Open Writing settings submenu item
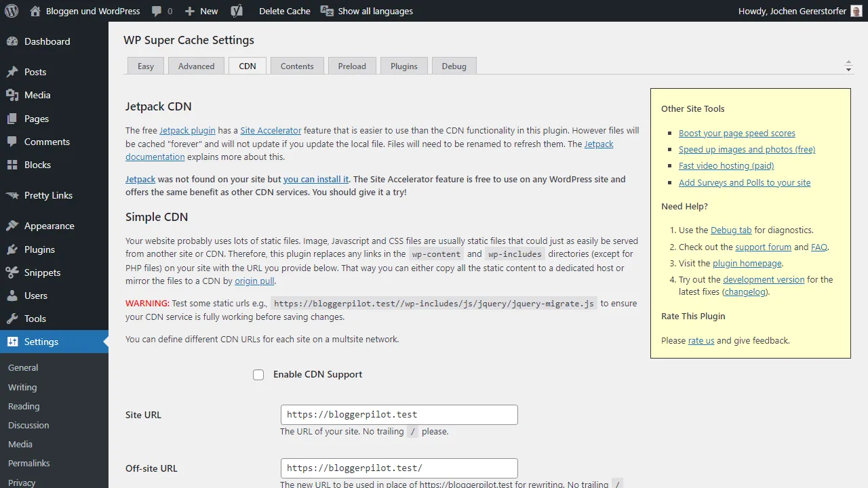This screenshot has height=488, width=868. pyautogui.click(x=22, y=387)
